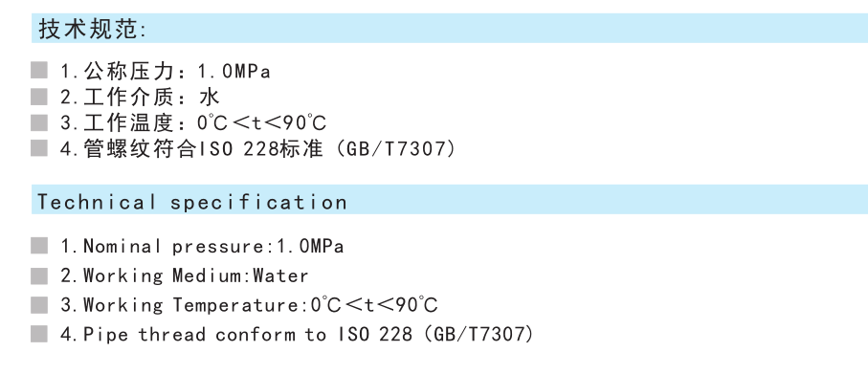Screen dimensions: 868x374
Task: Click the word specification in the English header
Action: (x=258, y=203)
